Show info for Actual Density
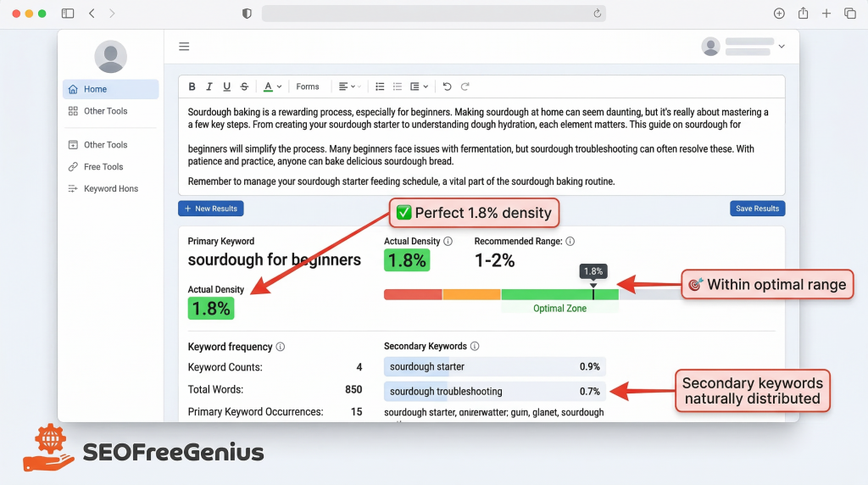 (448, 242)
